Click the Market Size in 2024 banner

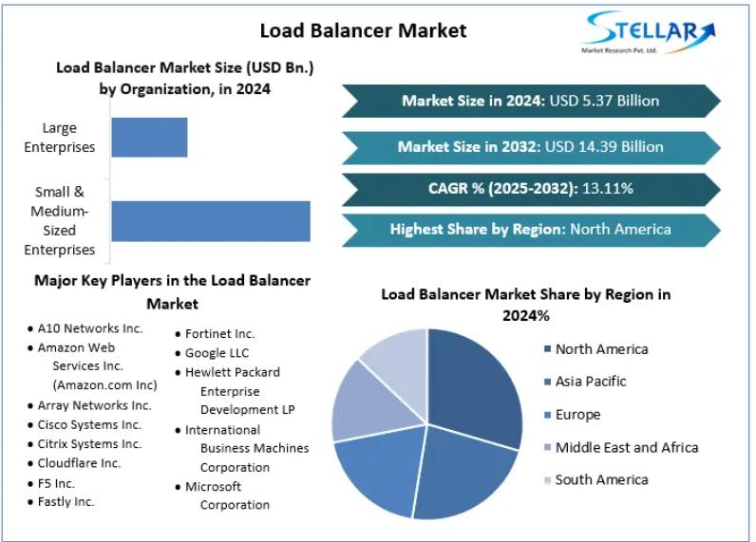click(x=531, y=101)
